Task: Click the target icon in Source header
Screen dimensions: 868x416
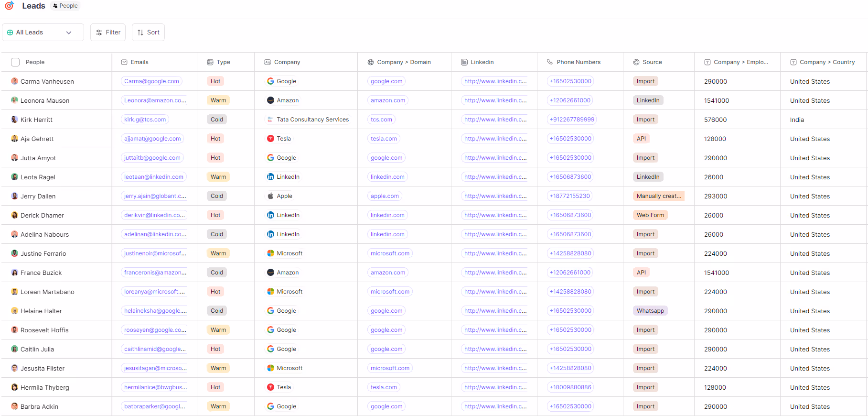Action: (x=636, y=62)
